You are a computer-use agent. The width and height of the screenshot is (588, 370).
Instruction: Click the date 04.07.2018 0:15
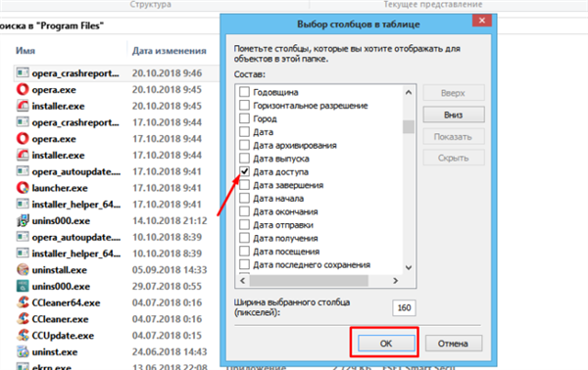point(167,335)
